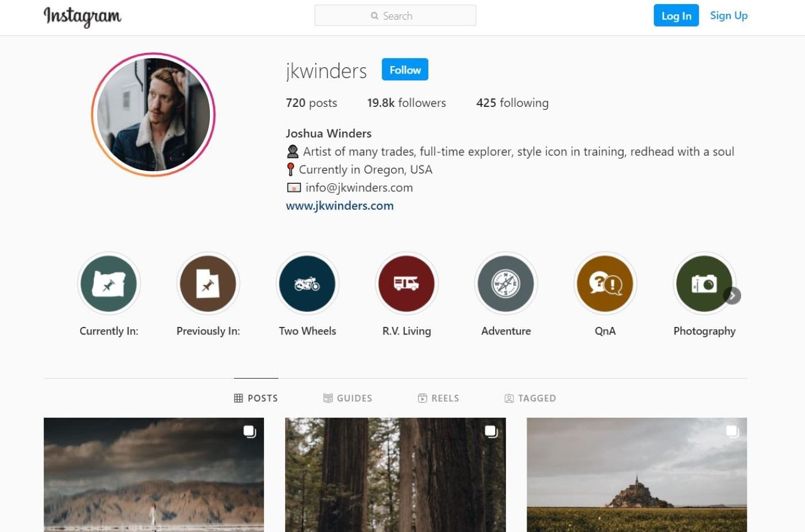Open the Currently In highlight icon
Image resolution: width=805 pixels, height=532 pixels.
click(x=109, y=284)
